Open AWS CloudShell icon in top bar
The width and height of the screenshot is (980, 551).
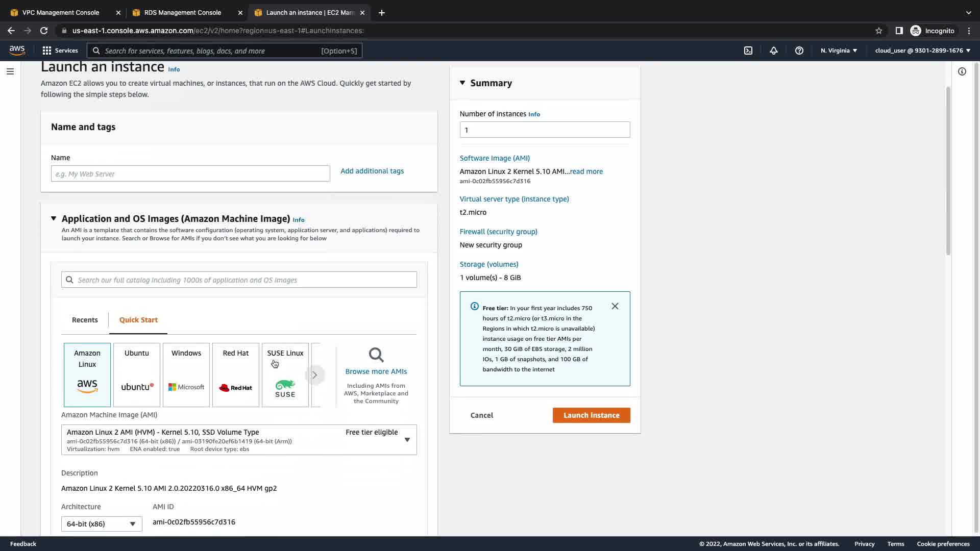(x=748, y=51)
